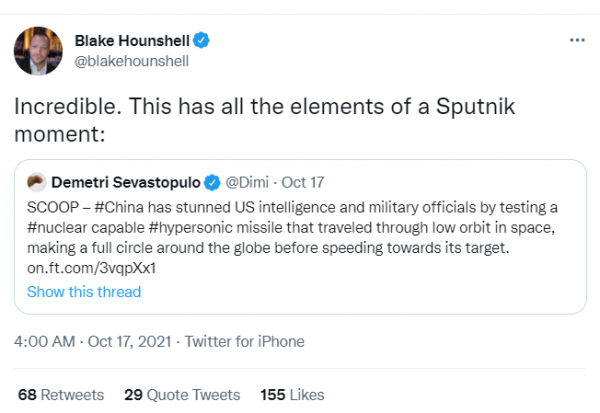
Task: Click Demetri Sevastopulo's verified badge
Action: (x=213, y=183)
